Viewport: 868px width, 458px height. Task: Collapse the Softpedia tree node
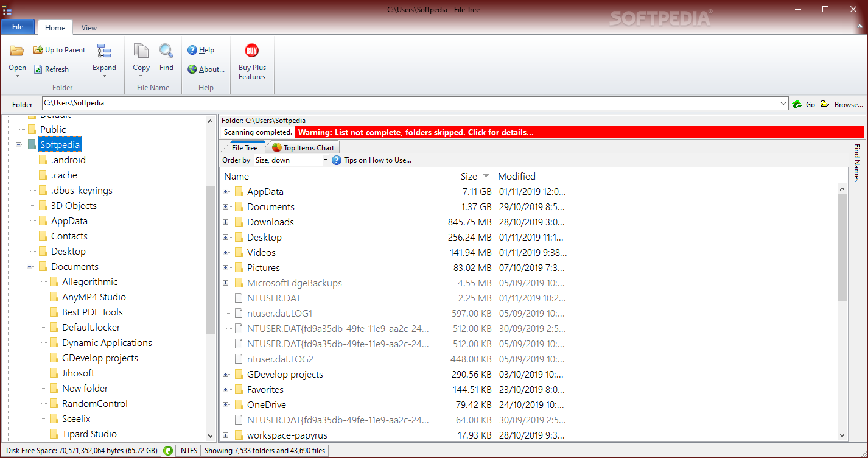(x=19, y=145)
